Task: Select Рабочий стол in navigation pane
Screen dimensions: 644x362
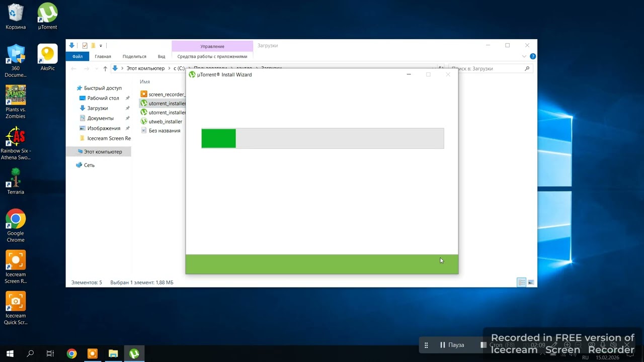Action: coord(99,98)
